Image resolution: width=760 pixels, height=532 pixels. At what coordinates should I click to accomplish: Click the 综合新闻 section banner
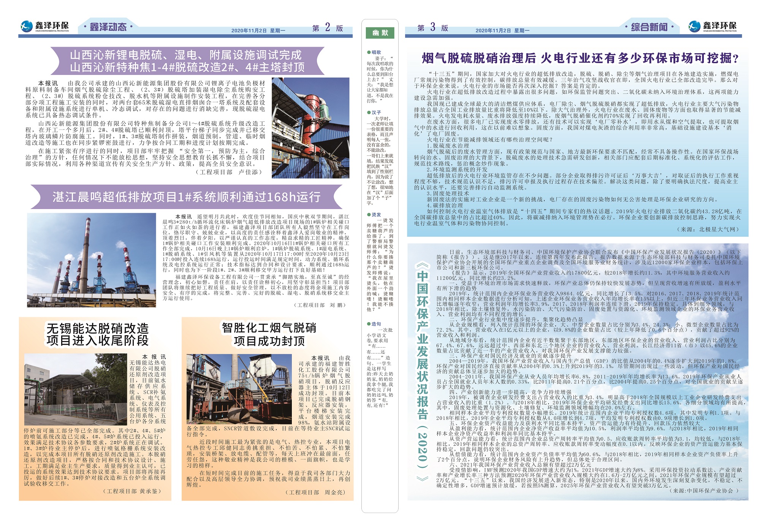click(649, 27)
